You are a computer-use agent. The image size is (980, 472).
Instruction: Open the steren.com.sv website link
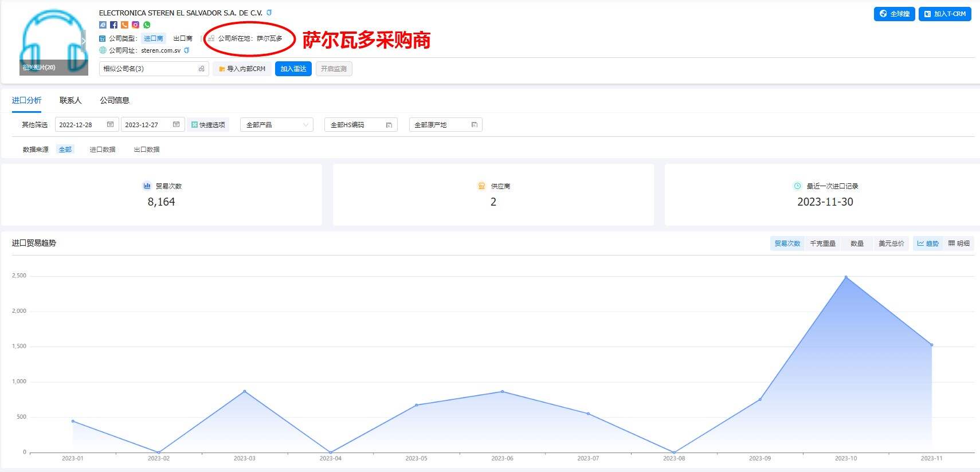tap(161, 50)
